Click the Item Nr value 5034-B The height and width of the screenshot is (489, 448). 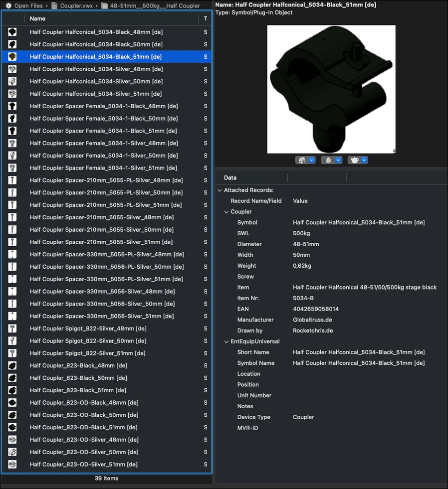coord(303,298)
